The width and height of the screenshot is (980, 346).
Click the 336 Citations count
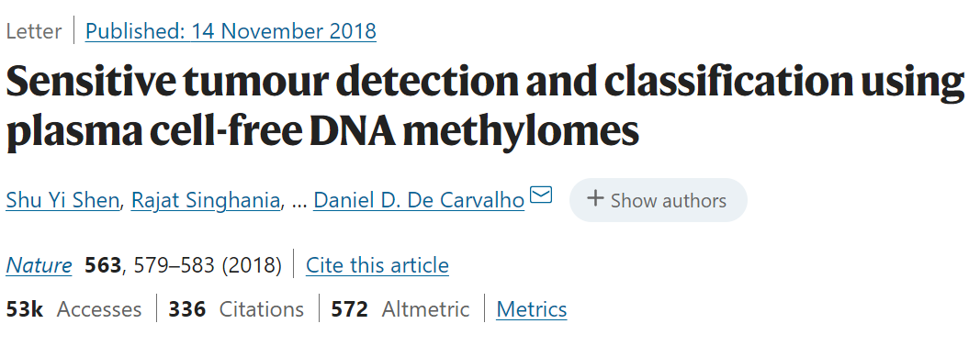[x=236, y=309]
